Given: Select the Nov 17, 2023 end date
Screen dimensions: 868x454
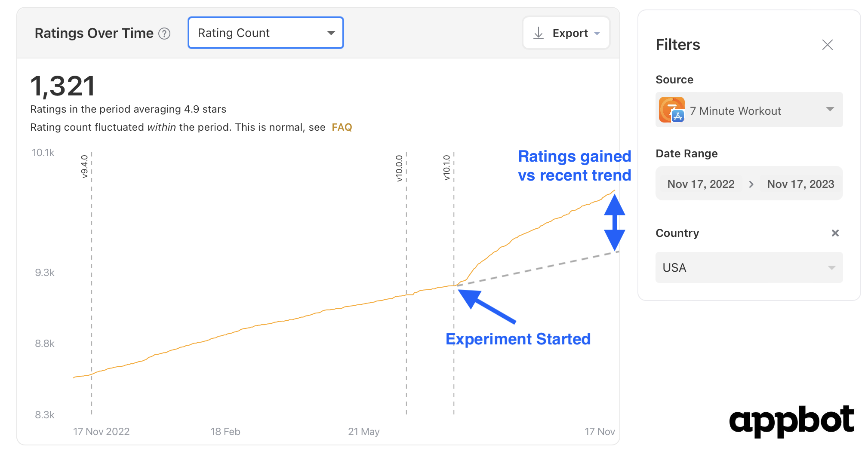Looking at the screenshot, I should (800, 184).
